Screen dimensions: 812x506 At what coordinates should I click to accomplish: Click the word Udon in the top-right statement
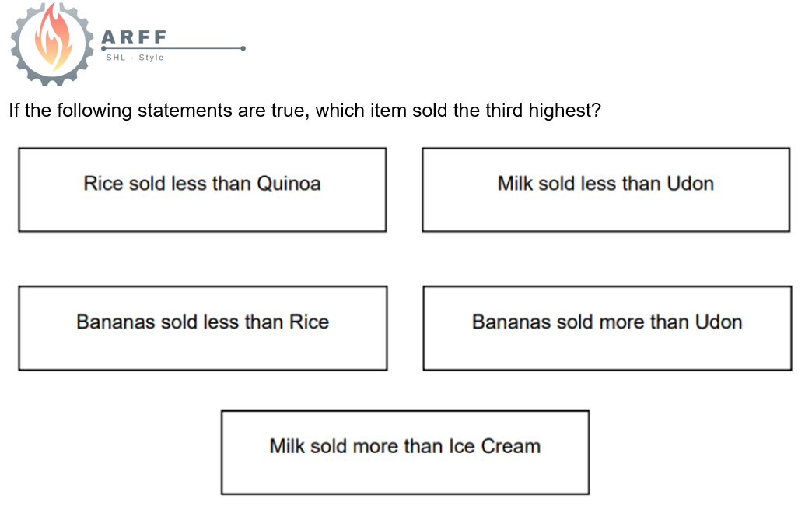pos(691,184)
